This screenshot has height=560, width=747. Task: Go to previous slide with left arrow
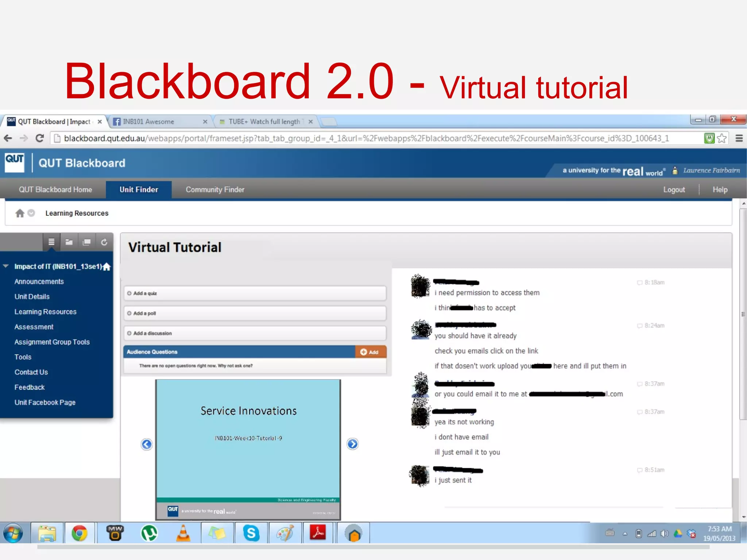(147, 444)
